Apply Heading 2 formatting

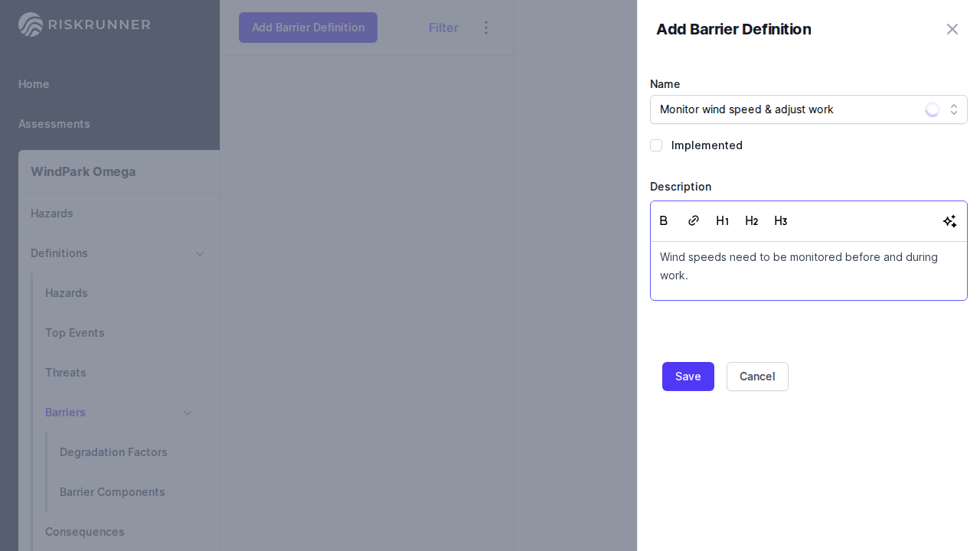click(751, 221)
